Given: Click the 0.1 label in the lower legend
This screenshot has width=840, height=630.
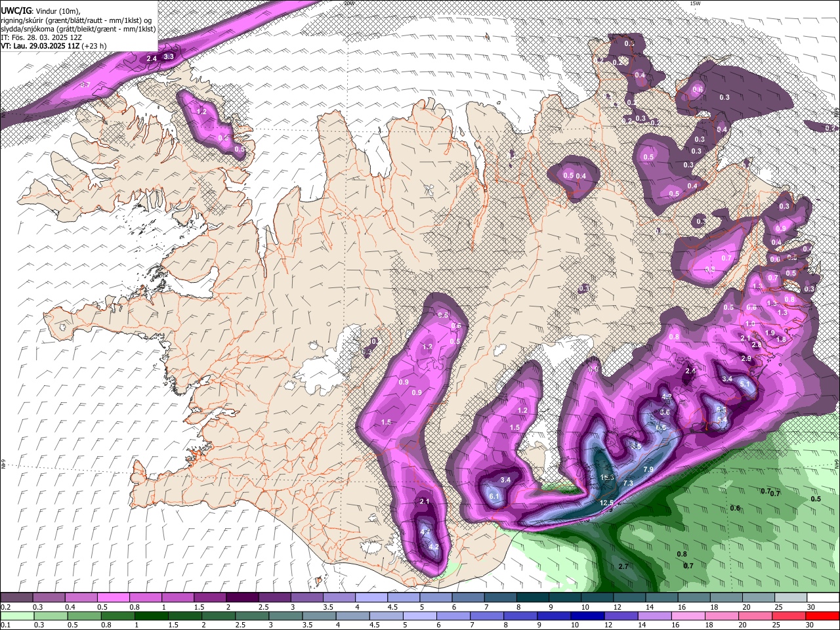Looking at the screenshot, I should tap(5, 625).
